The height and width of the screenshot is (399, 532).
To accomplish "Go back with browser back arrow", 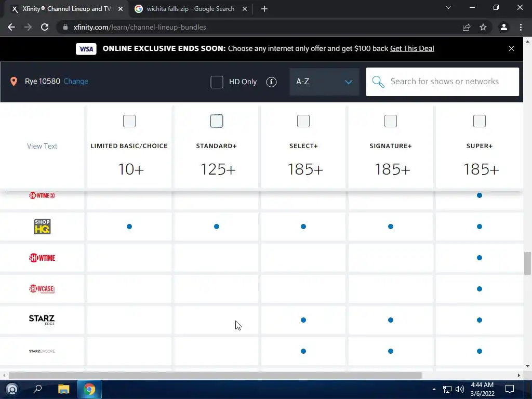I will point(11,27).
